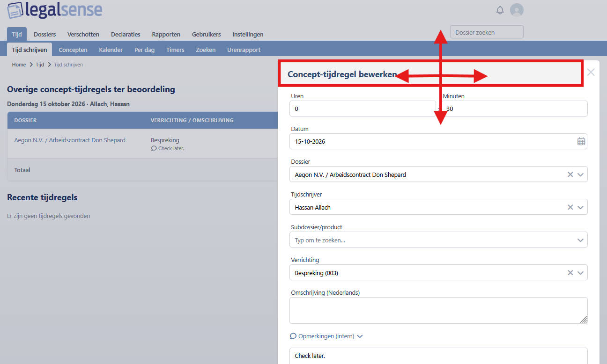Switch to the Timers subtab

coord(175,50)
